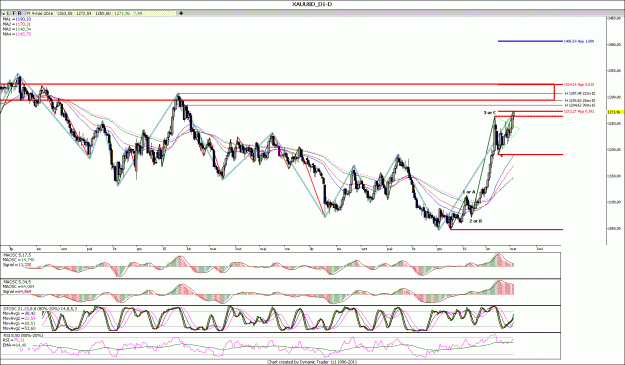
Task: Click the R button in chart toolbar
Action: coord(20,13)
